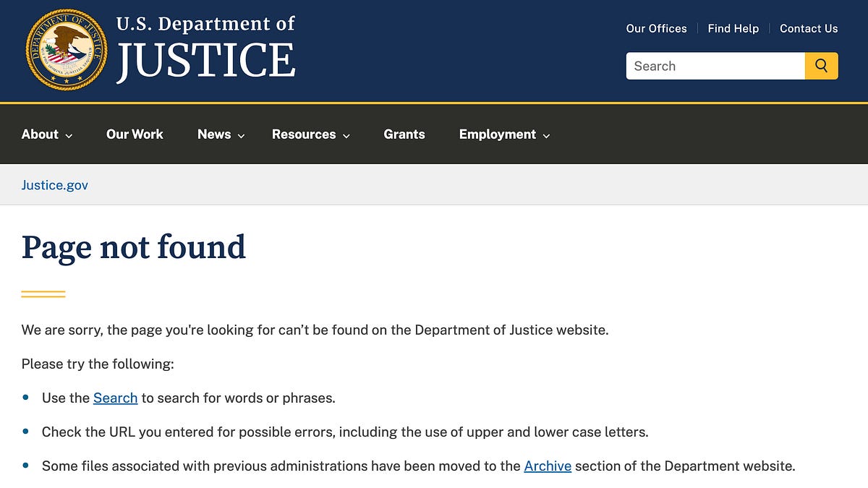Follow the Search link in the first bullet
This screenshot has height=488, width=868.
pyautogui.click(x=115, y=398)
